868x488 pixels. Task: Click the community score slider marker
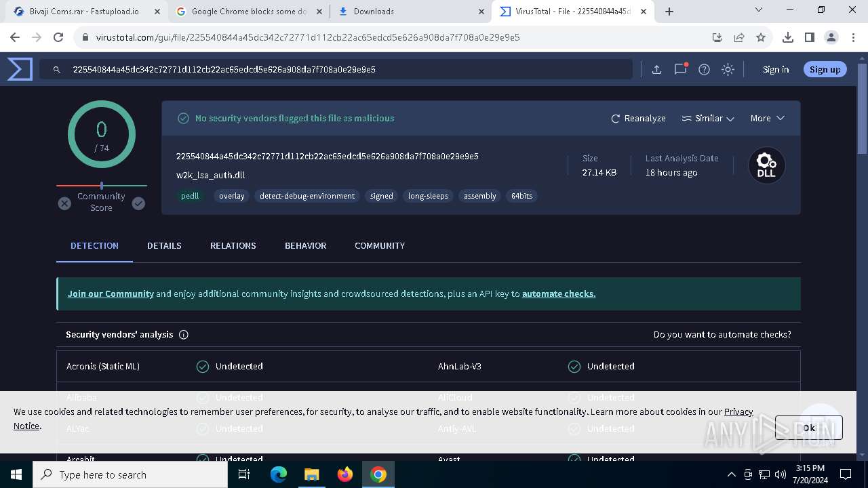click(x=102, y=185)
